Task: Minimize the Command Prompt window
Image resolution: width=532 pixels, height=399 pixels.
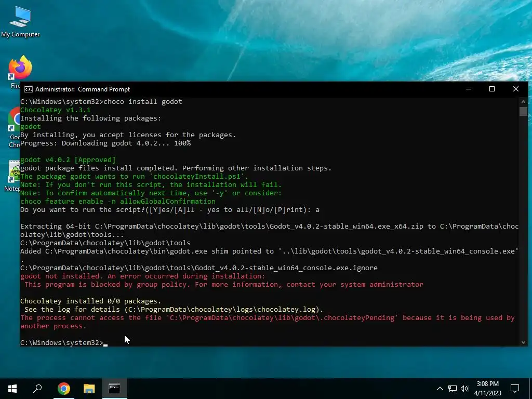Action: coord(469,89)
